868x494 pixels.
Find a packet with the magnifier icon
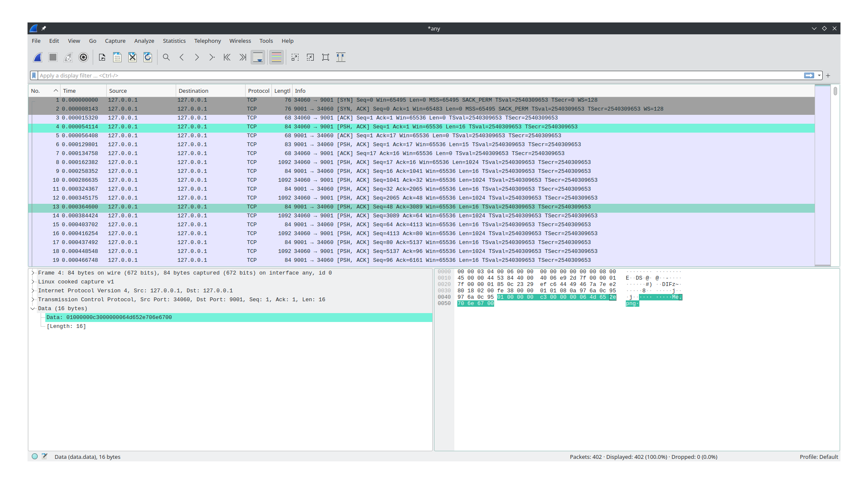click(x=166, y=57)
